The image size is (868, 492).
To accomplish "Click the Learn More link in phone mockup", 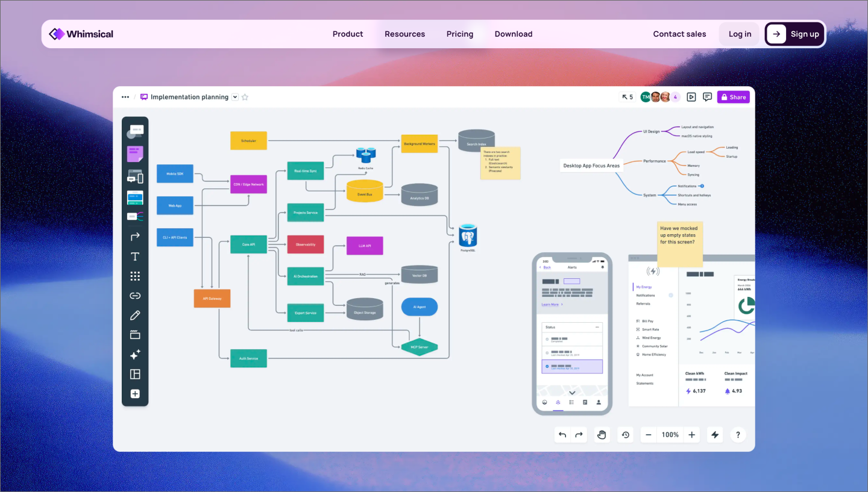I will [550, 305].
